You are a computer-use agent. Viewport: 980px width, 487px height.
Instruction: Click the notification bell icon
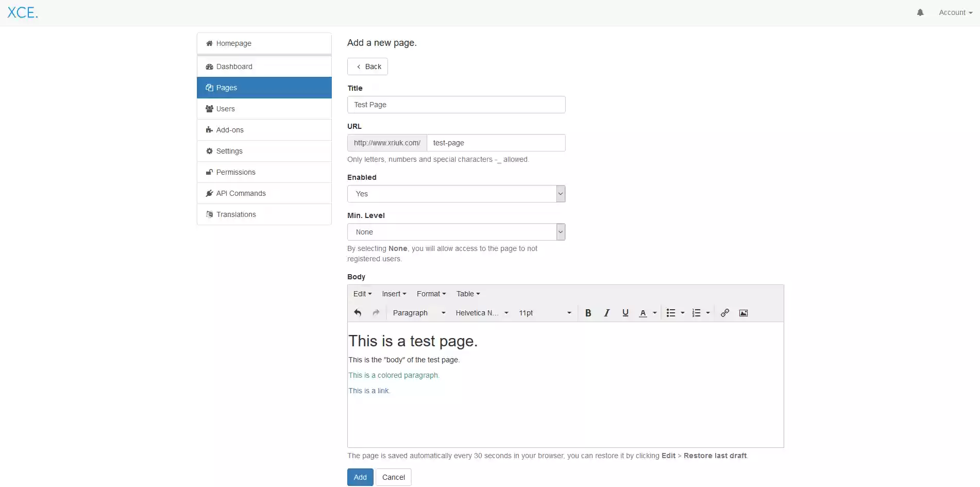coord(920,12)
